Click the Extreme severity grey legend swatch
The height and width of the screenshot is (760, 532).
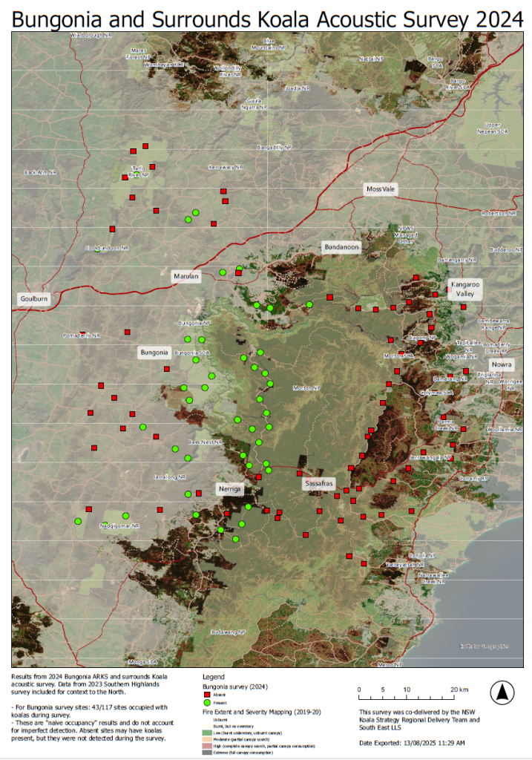coord(208,752)
